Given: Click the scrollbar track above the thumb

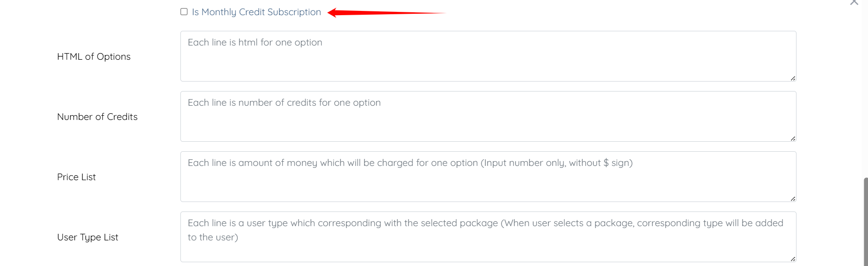Looking at the screenshot, I should (866, 95).
